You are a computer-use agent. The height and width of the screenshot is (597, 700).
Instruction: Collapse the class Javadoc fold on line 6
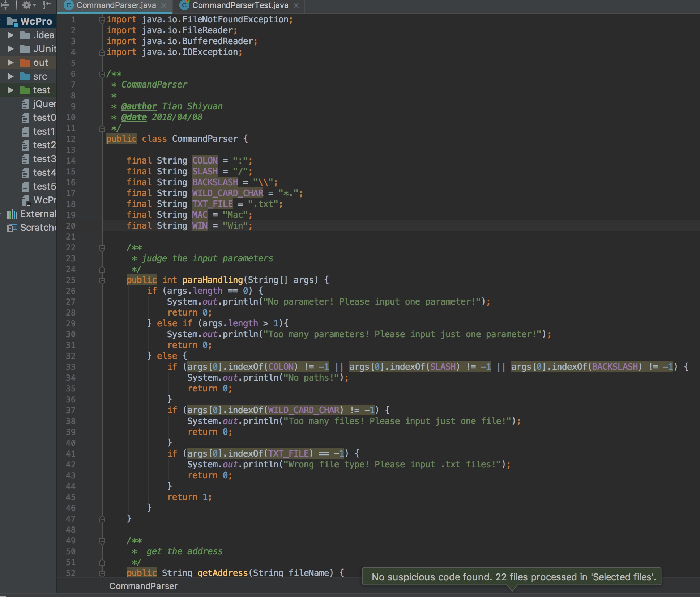click(102, 75)
